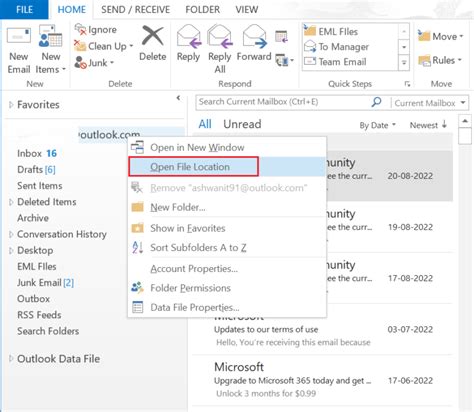
Task: Select the Team Email quick step
Action: pyautogui.click(x=351, y=62)
